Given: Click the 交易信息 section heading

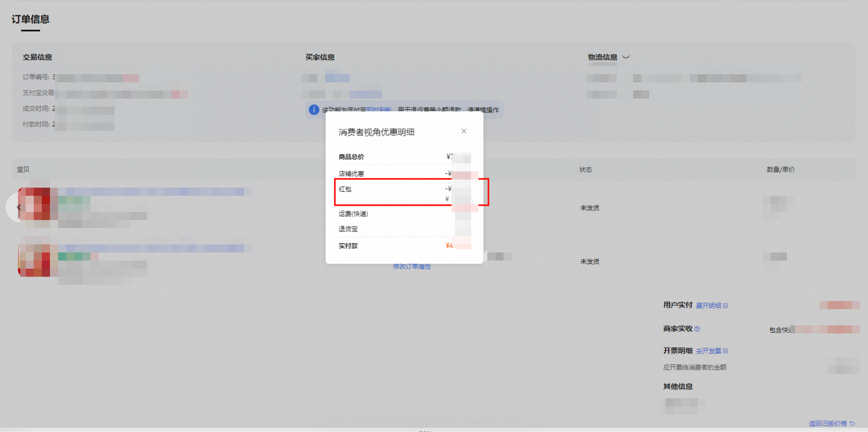Looking at the screenshot, I should pos(37,57).
